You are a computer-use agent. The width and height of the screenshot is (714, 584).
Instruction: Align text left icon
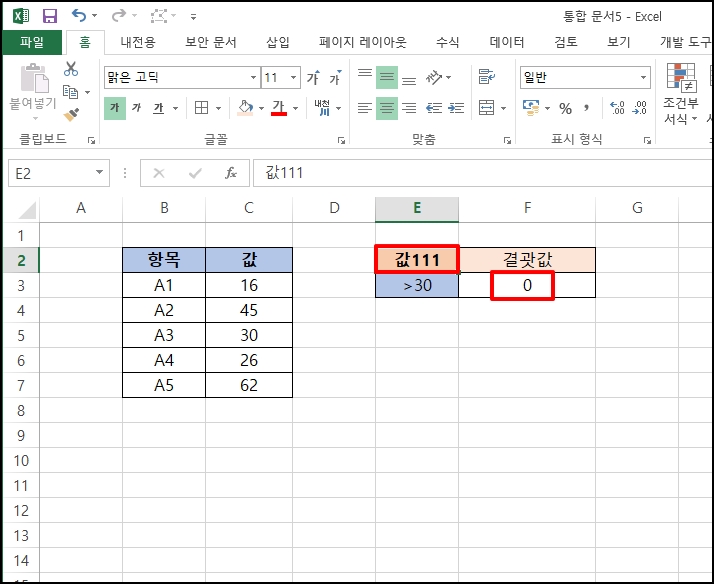365,108
